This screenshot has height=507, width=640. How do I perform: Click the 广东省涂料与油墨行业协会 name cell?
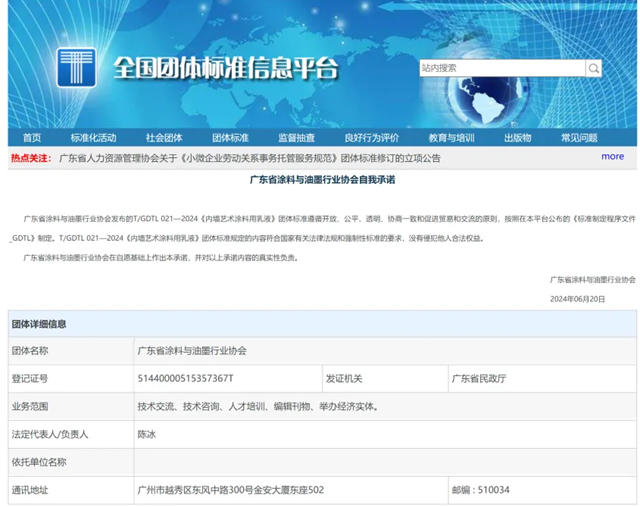point(385,351)
